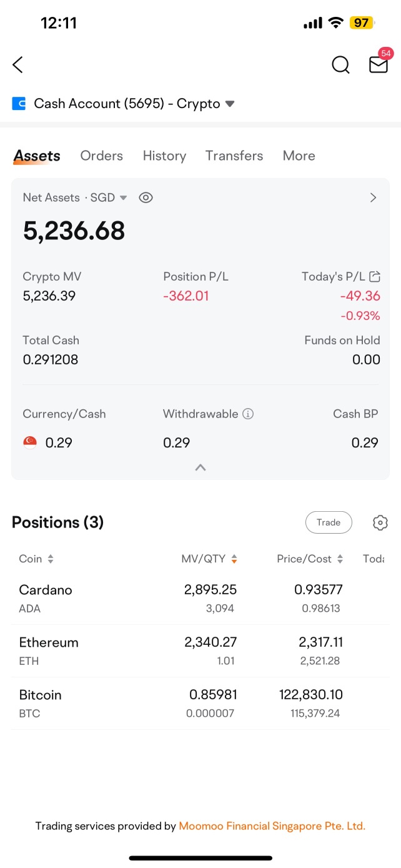The height and width of the screenshot is (868, 401).
Task: Sort positions by Coin column
Action: pos(36,559)
